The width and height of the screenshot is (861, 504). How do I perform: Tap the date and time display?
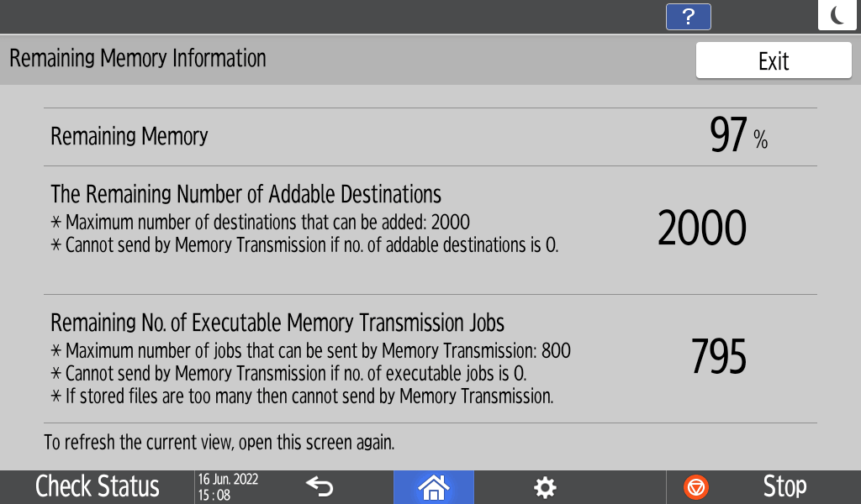[228, 486]
